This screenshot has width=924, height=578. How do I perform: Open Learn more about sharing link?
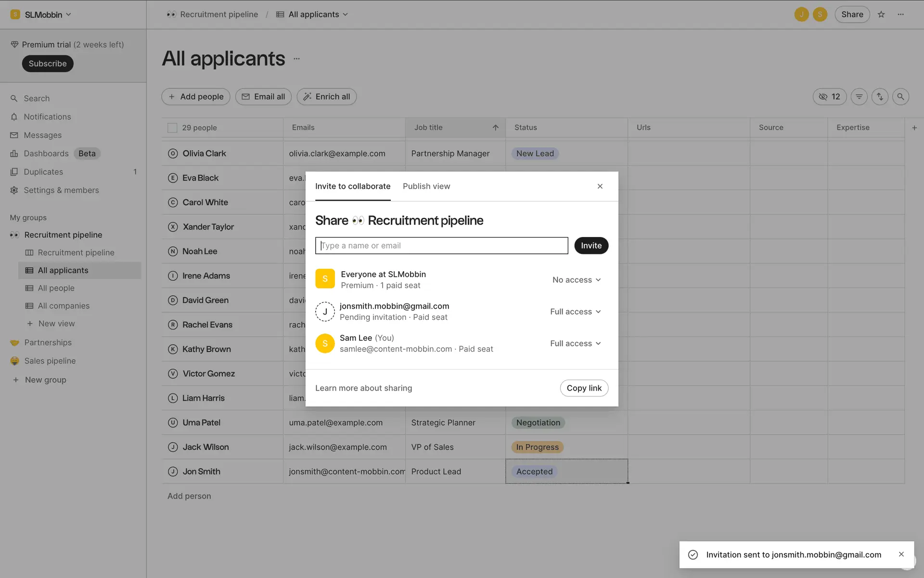pos(363,388)
